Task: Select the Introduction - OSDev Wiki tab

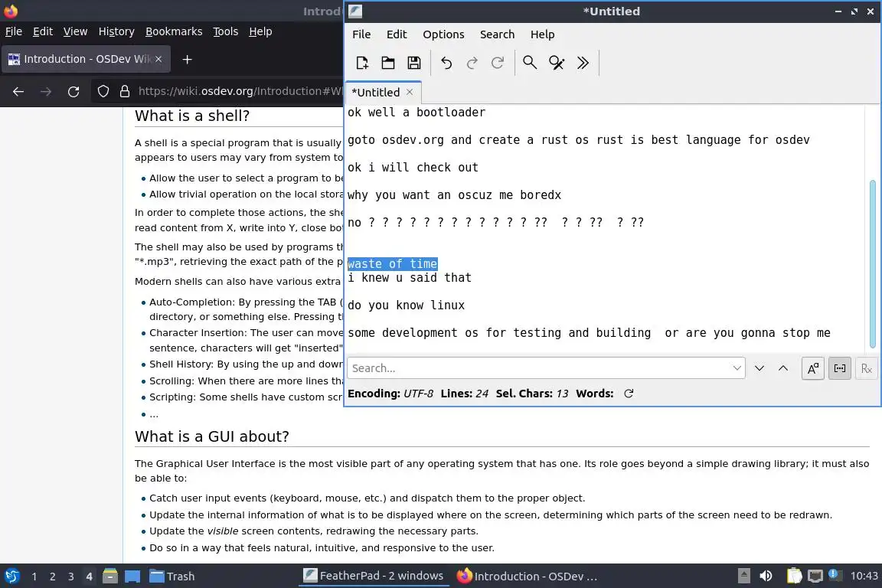Action: point(86,59)
